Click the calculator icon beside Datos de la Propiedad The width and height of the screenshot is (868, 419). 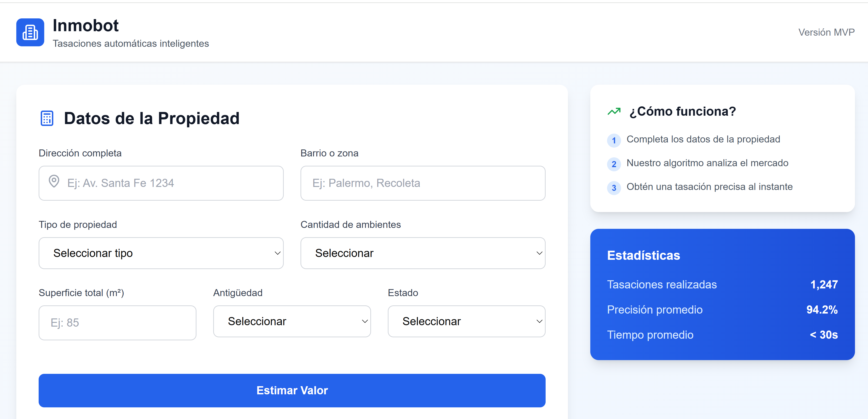[x=47, y=118]
